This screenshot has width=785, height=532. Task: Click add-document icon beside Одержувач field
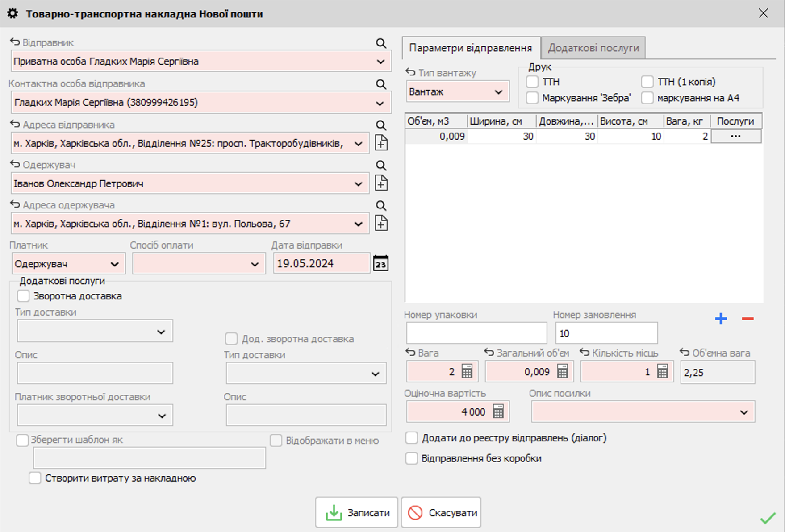(381, 183)
